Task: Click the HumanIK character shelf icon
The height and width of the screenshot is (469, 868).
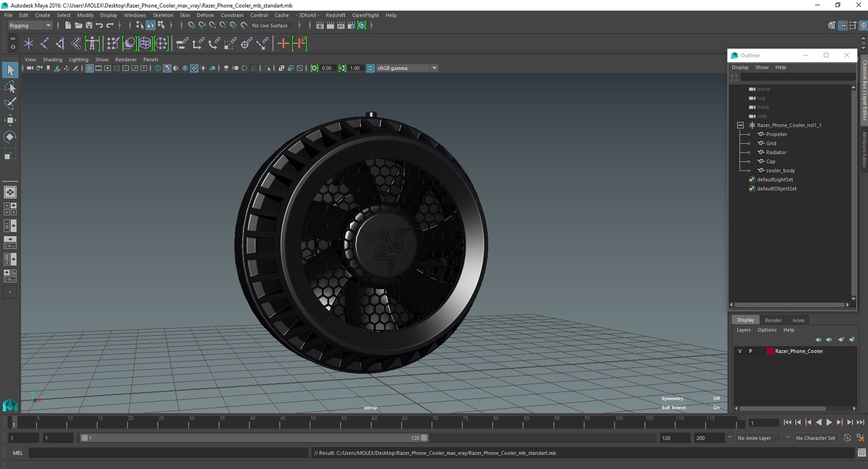Action: tap(92, 43)
